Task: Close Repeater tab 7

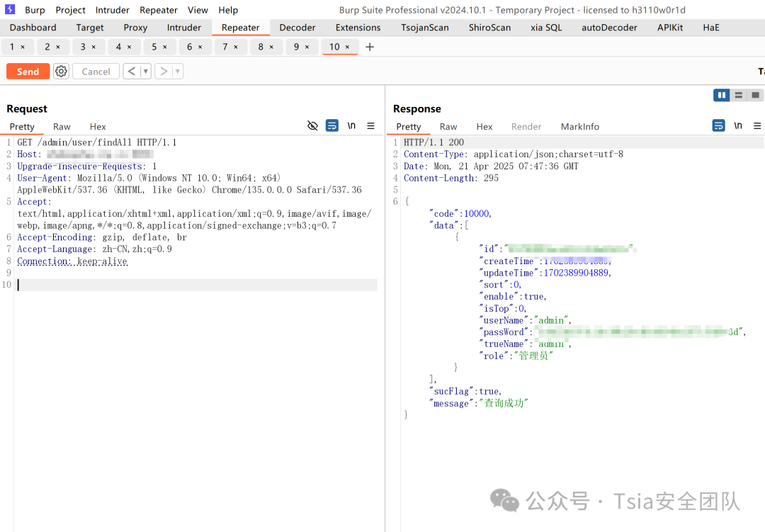Action: pyautogui.click(x=236, y=47)
